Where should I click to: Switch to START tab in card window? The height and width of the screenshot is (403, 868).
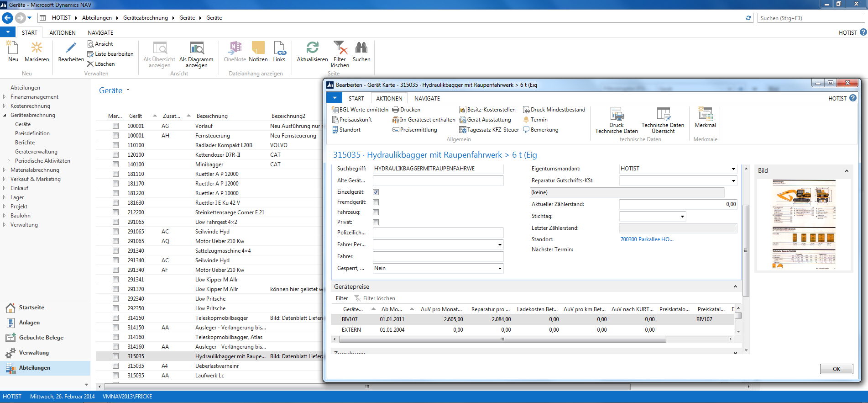point(356,99)
